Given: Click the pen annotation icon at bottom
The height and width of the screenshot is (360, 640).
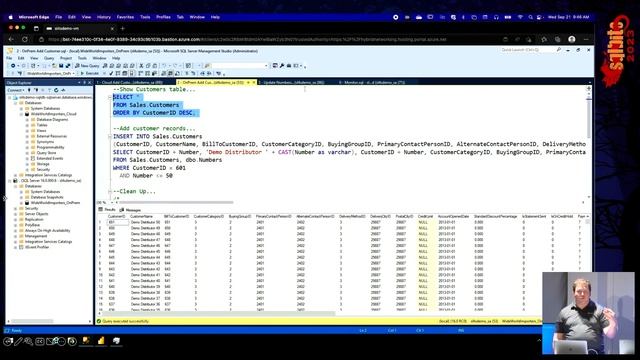Looking at the screenshot, I should coord(18,341).
